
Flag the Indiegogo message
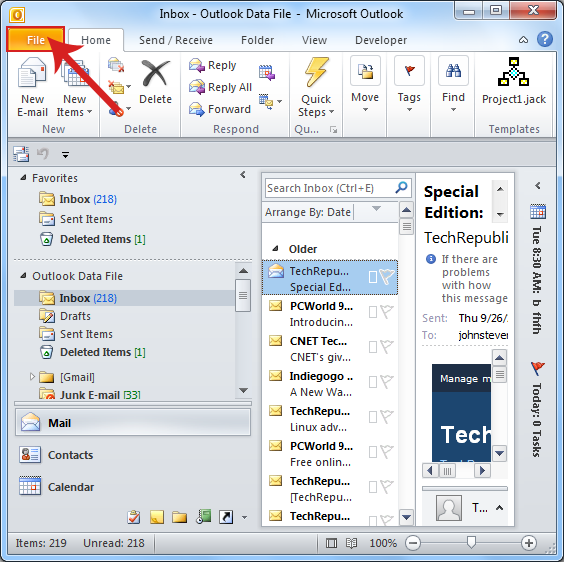click(x=387, y=382)
